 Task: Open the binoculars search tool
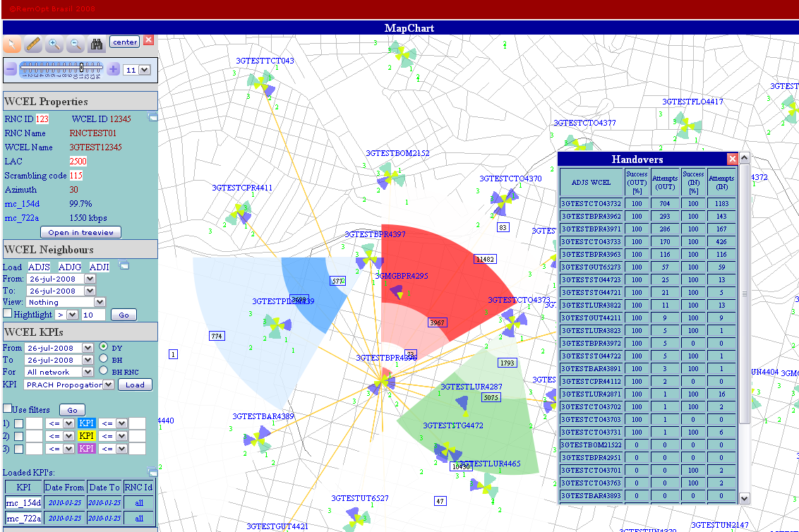pyautogui.click(x=96, y=44)
